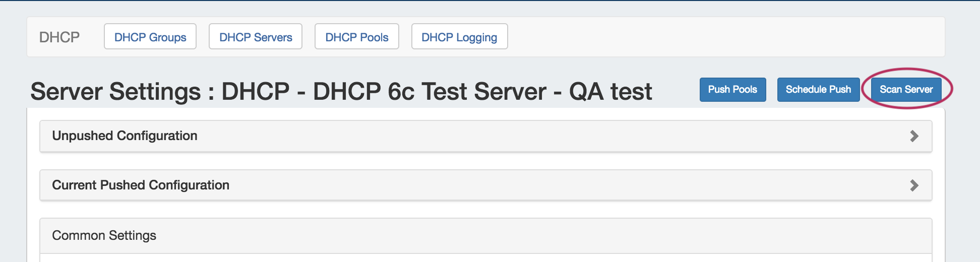Click the Current Pushed Configuration chevron arrow

[x=914, y=185]
